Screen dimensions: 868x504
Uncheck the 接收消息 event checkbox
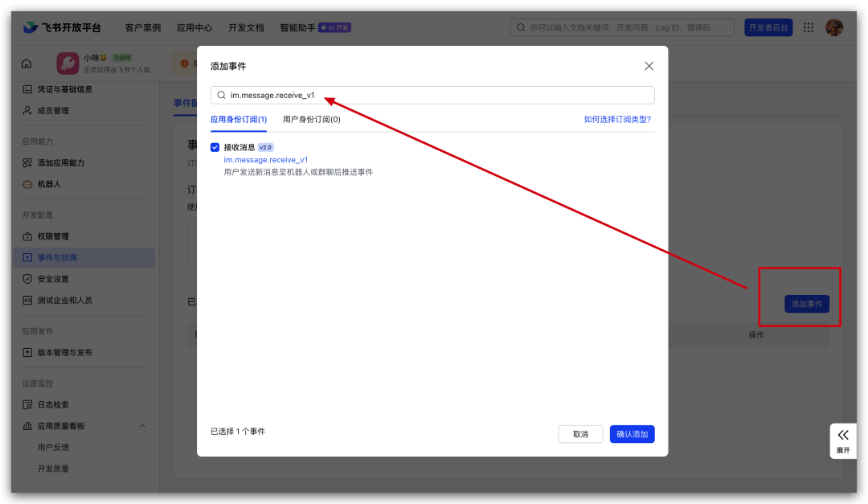[x=215, y=147]
